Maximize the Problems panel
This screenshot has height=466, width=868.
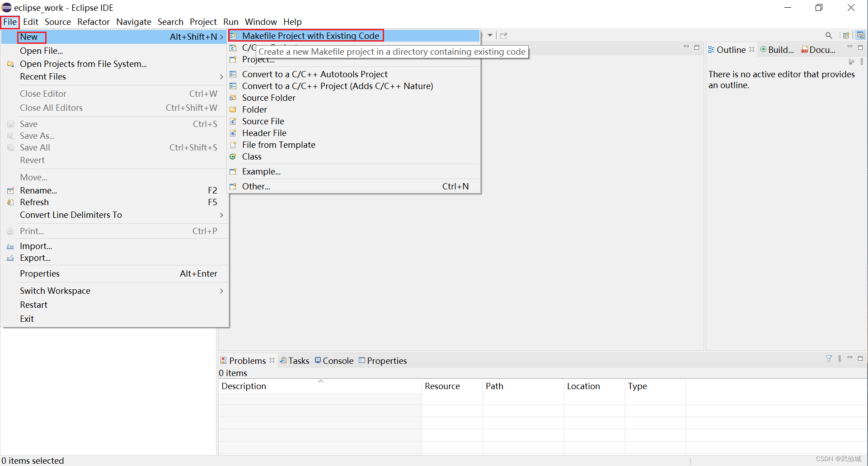point(860,358)
